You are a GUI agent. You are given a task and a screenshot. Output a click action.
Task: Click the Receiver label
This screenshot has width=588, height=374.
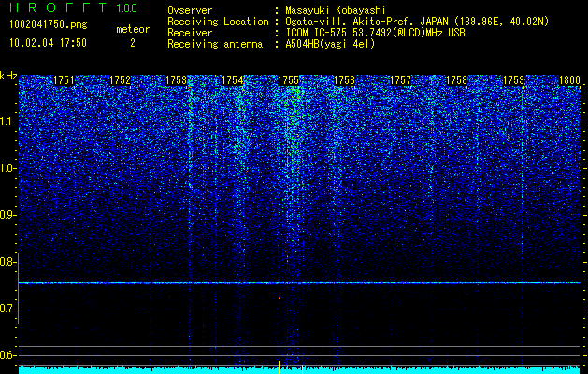(x=190, y=33)
